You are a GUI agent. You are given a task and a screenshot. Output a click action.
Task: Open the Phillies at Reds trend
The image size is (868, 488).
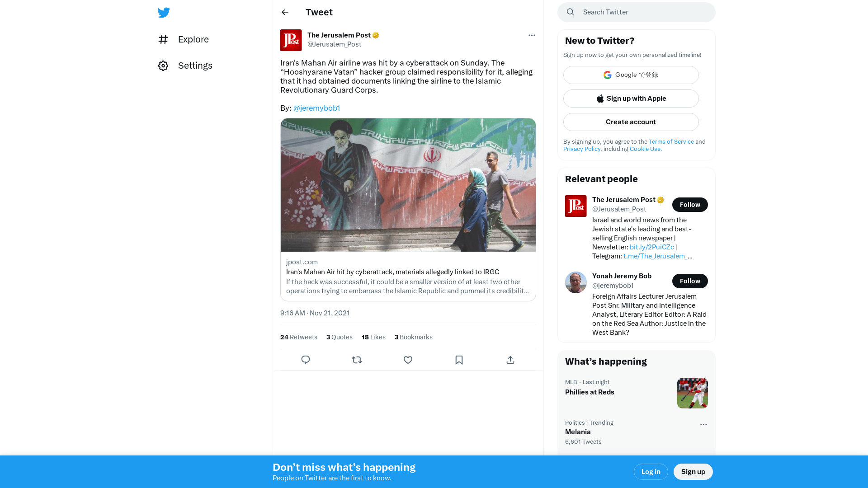590,392
